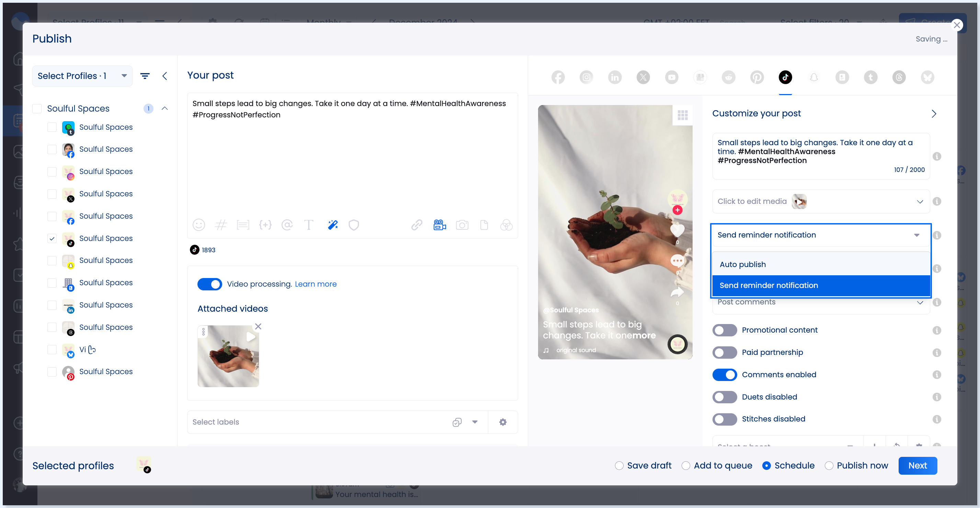Edit the TikTok customized caption text
The height and width of the screenshot is (508, 980).
821,156
